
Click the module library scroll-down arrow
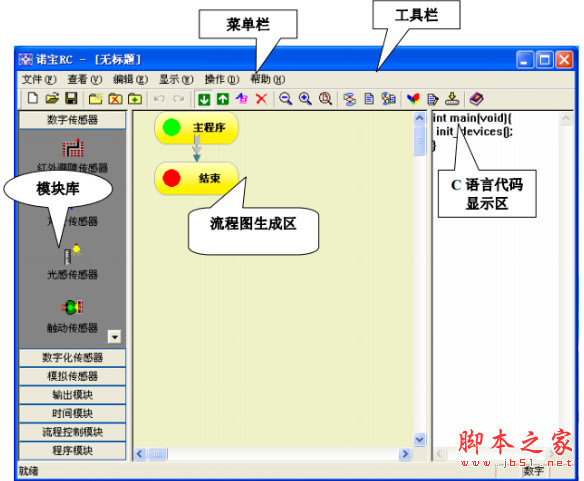pos(115,337)
